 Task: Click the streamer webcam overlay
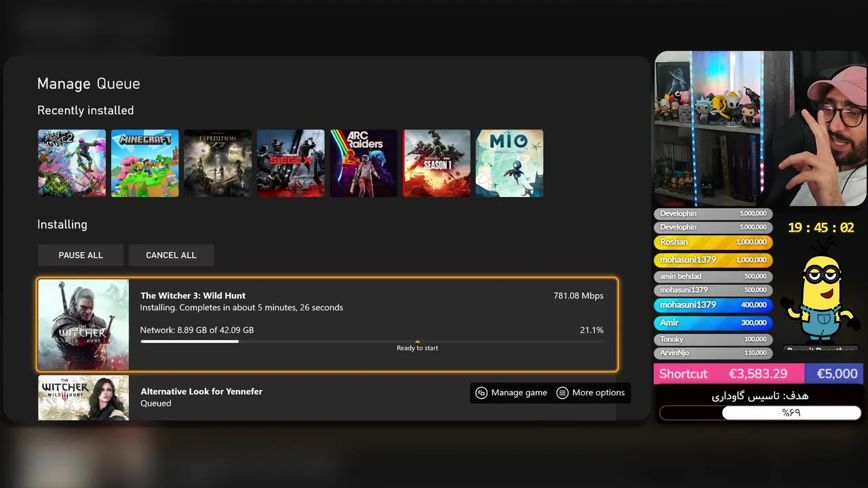coord(760,129)
